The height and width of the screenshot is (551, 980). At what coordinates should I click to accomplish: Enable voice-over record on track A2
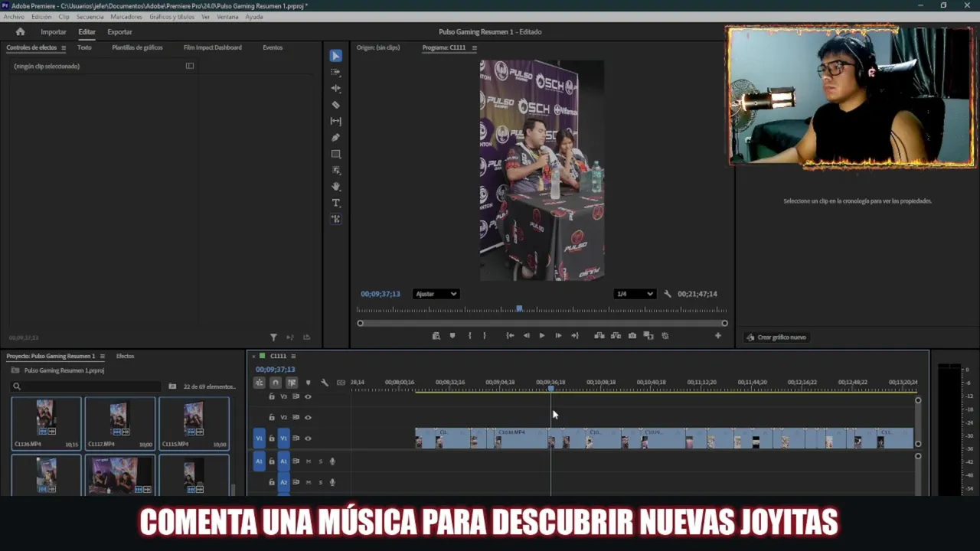coord(332,482)
